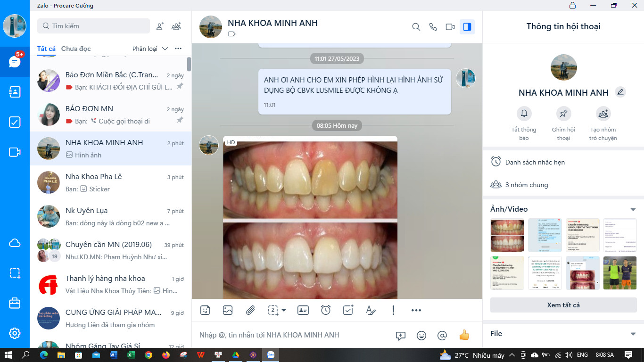This screenshot has height=362, width=644.
Task: Mute notifications with Tắt thông báo bell
Action: pyautogui.click(x=524, y=114)
